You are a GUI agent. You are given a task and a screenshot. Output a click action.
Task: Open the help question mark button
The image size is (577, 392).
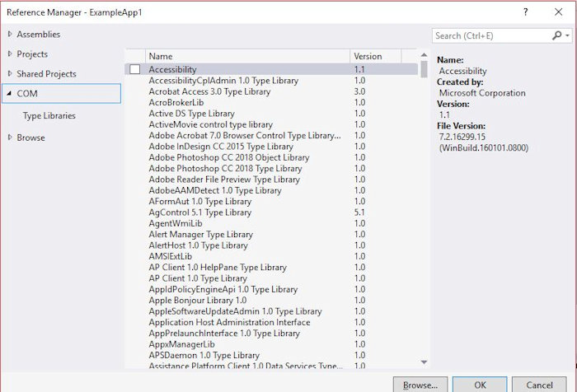click(526, 12)
